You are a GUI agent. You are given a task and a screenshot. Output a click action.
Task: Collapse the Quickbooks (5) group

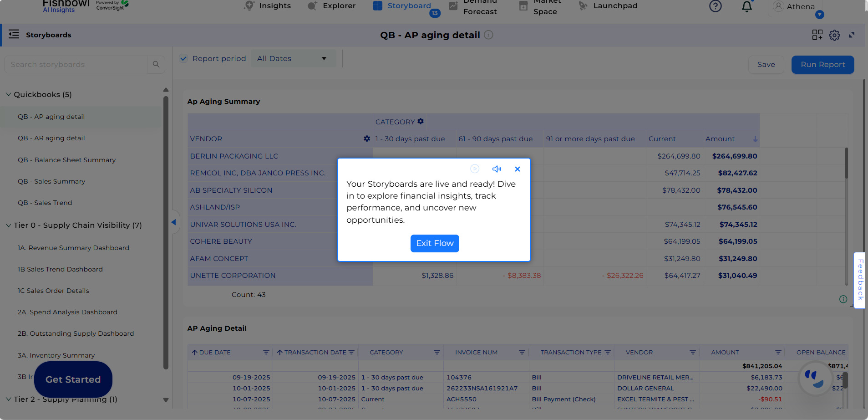coord(9,95)
